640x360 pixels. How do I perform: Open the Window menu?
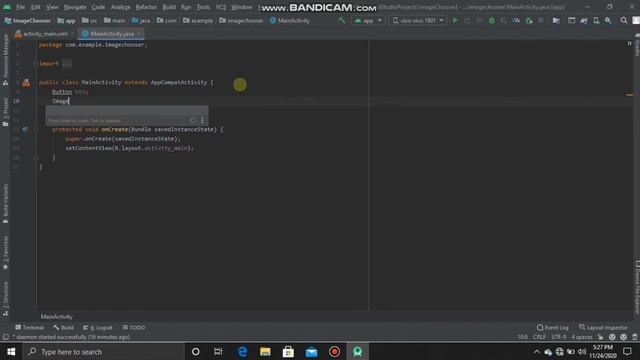pos(242,7)
